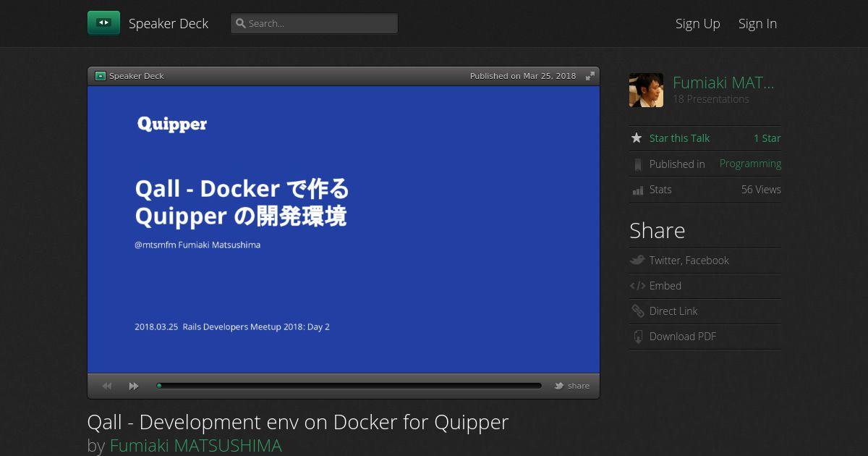
Task: Share via Twitter, Facebook
Action: point(689,261)
